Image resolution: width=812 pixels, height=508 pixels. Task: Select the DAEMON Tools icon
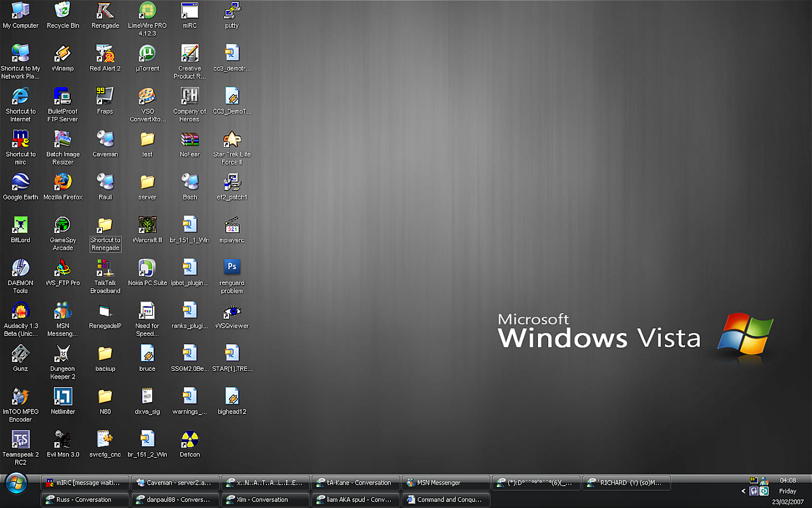pos(20,268)
